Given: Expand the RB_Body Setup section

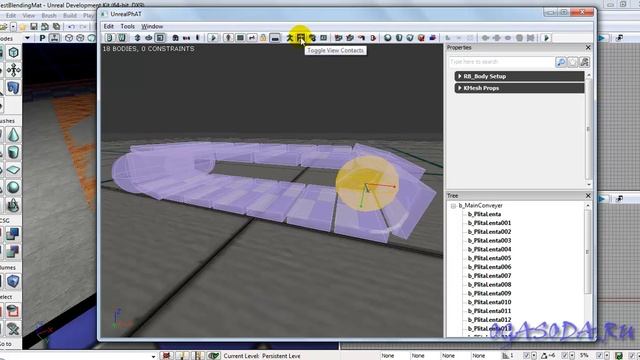Looking at the screenshot, I should pos(519,76).
